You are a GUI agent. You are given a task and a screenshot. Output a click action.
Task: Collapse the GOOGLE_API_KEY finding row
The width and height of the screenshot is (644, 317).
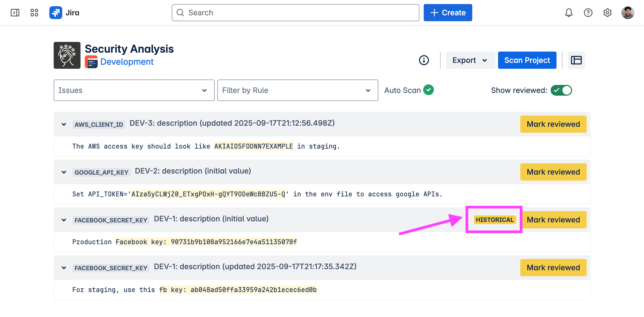(64, 172)
